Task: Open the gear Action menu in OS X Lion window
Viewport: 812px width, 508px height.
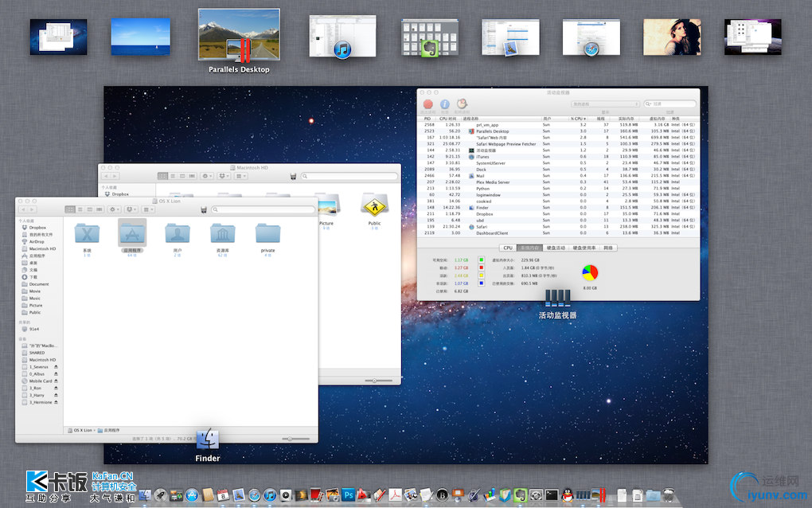Action: [114, 209]
